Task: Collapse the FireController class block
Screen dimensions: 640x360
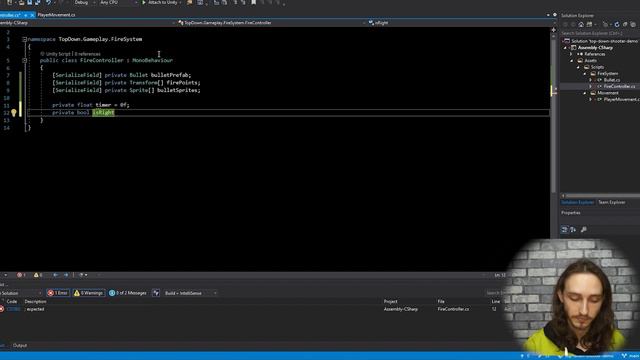Action: pyautogui.click(x=24, y=60)
